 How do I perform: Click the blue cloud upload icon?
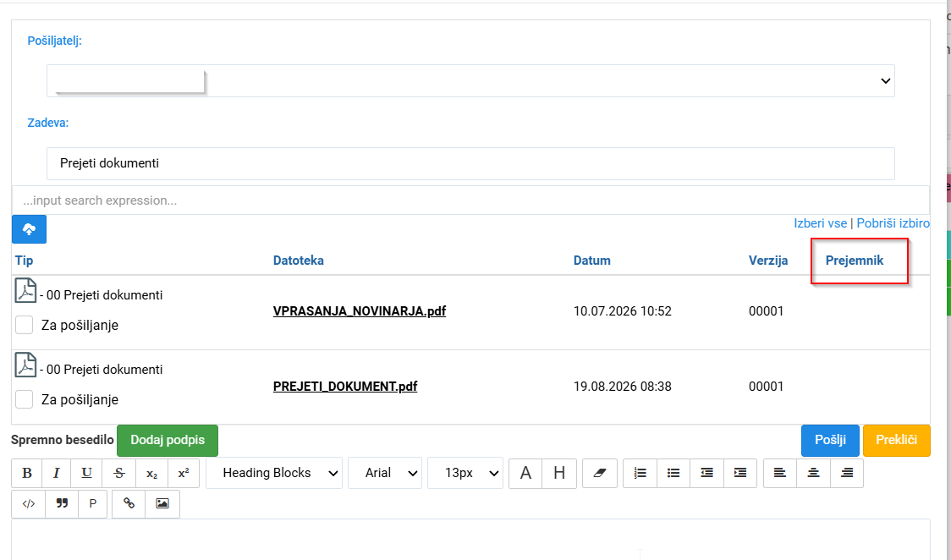coord(29,229)
